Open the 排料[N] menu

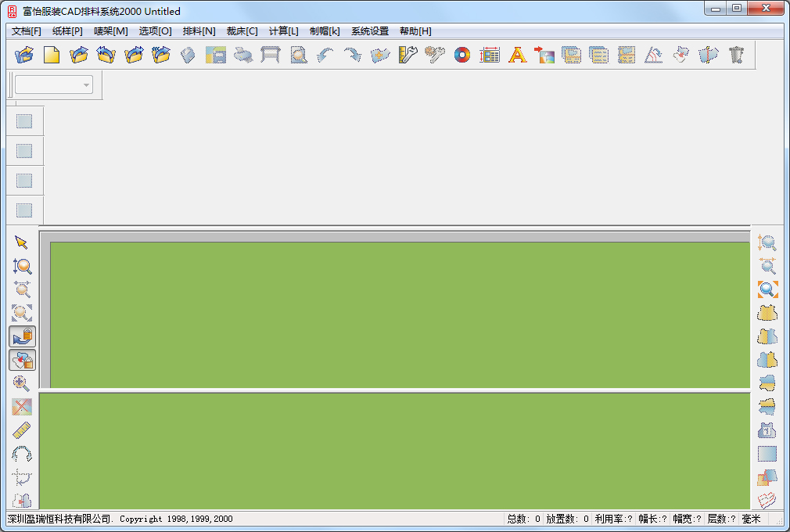click(199, 31)
